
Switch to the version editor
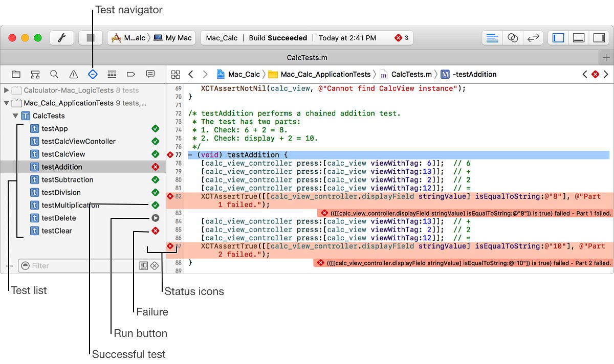[x=533, y=38]
